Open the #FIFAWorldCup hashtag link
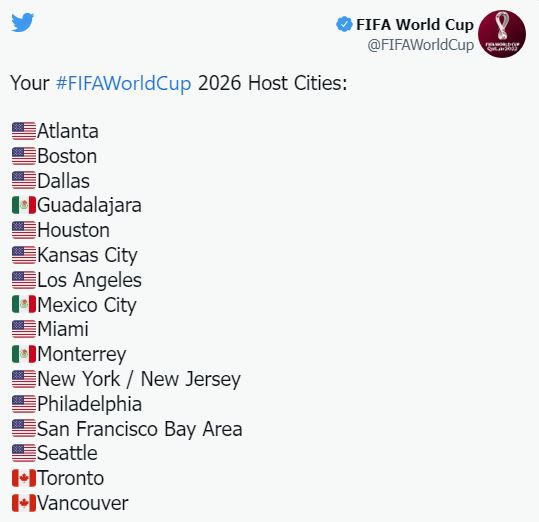This screenshot has height=522, width=539. coord(123,83)
